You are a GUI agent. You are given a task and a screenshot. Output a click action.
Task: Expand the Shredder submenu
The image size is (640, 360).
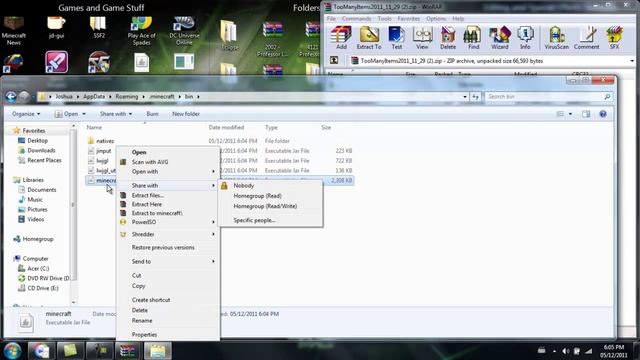pos(168,234)
